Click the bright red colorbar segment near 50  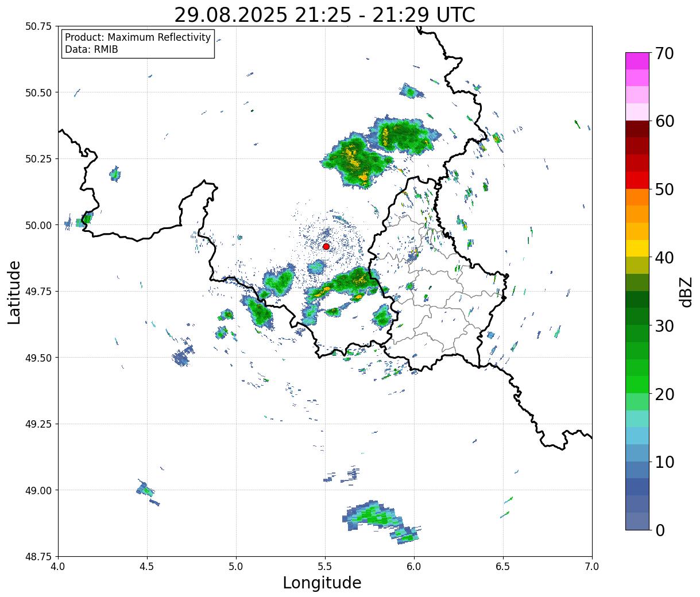click(x=637, y=180)
